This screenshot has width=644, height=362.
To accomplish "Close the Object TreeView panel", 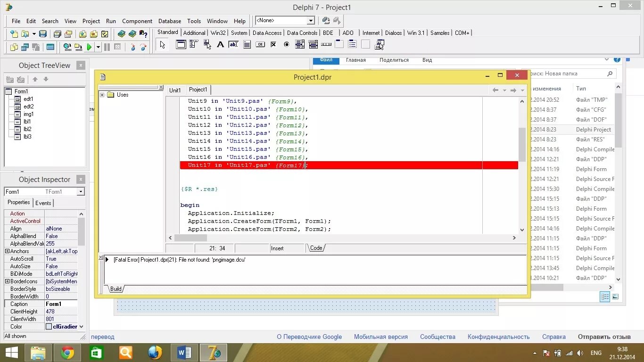I will pyautogui.click(x=81, y=66).
